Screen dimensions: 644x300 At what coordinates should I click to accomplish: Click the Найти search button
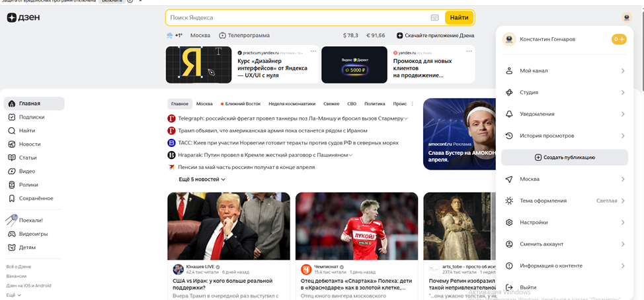pyautogui.click(x=459, y=18)
